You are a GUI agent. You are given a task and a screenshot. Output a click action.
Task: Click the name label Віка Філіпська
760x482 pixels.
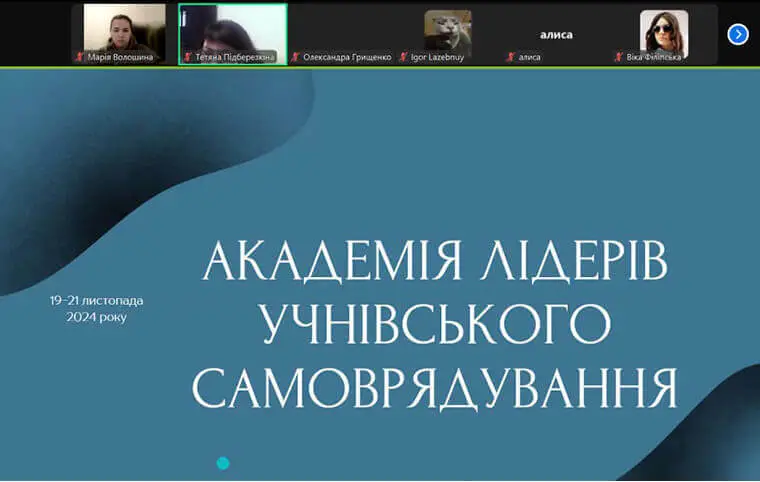(x=654, y=57)
